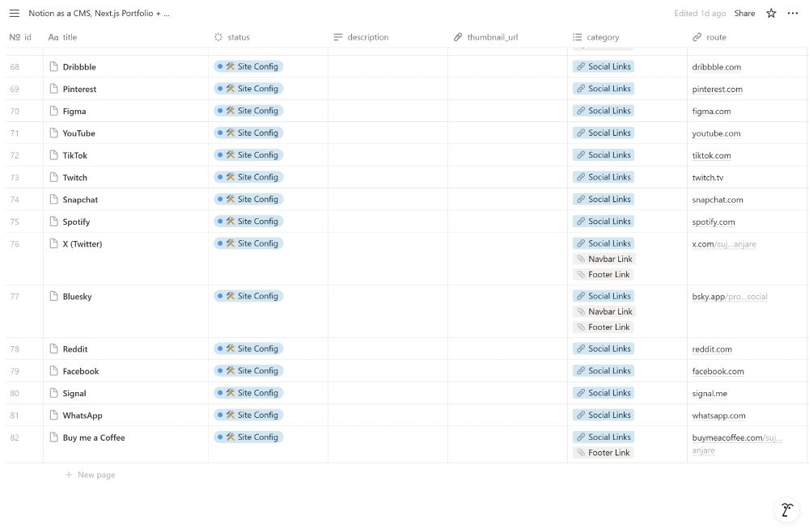Image resolution: width=809 pixels, height=532 pixels.
Task: Open the Spotify page title
Action: point(76,222)
